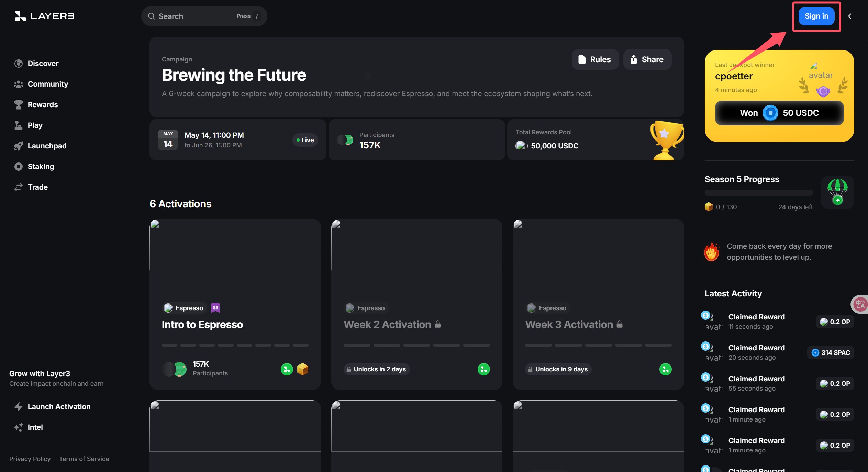Viewport: 868px width, 472px height.
Task: Click the Week 3 Activation card thumbnail
Action: click(x=598, y=245)
